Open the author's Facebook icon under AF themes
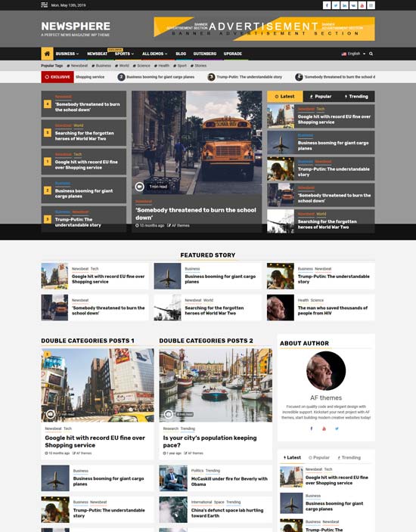 (312, 428)
